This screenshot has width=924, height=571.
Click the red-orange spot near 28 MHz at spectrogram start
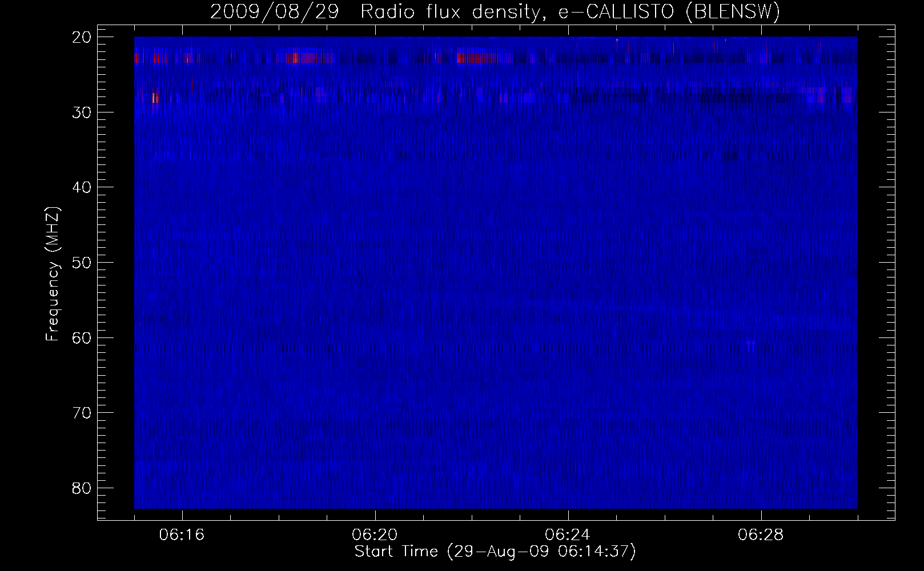pos(155,98)
